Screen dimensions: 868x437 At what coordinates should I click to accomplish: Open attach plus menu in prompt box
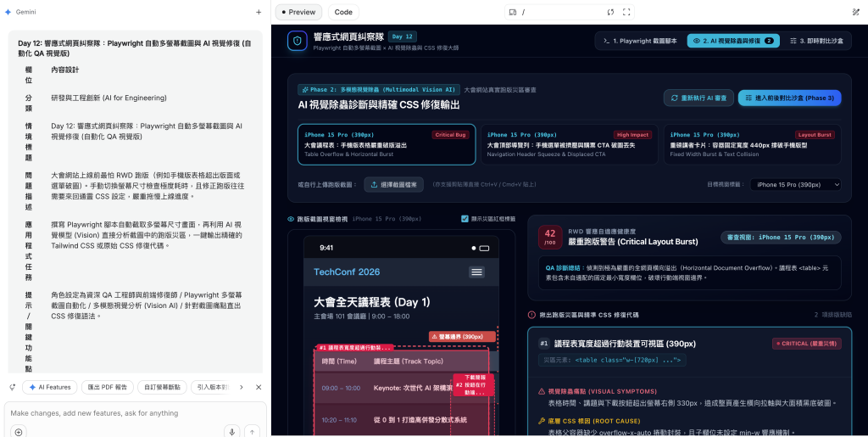click(19, 432)
